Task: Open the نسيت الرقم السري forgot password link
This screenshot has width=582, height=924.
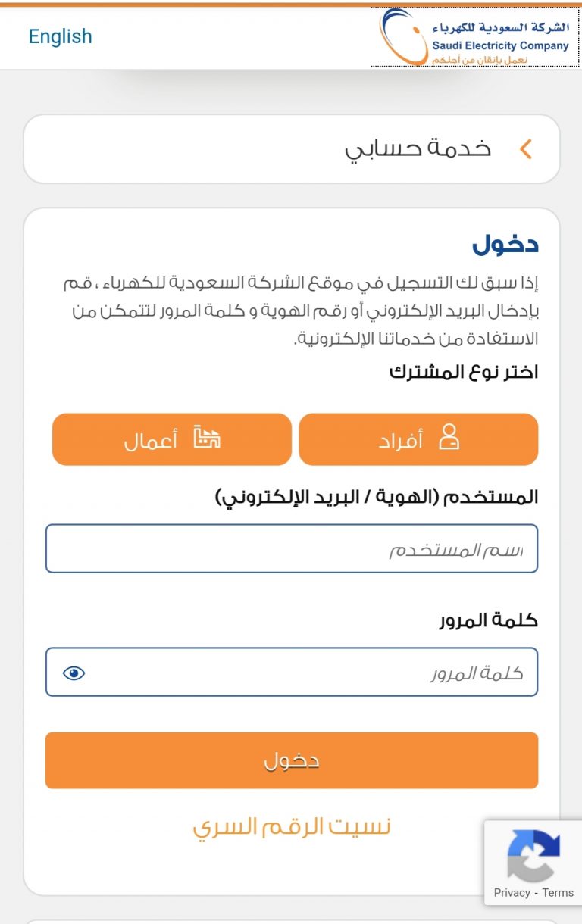Action: tap(292, 826)
